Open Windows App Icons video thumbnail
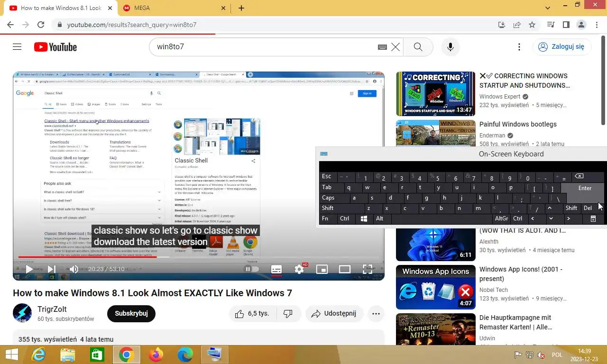 pos(435,287)
